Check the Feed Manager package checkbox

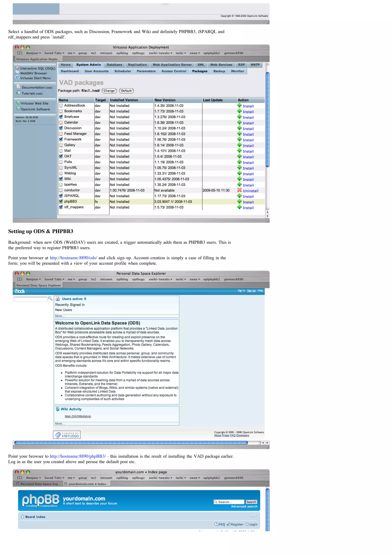pyautogui.click(x=61, y=134)
